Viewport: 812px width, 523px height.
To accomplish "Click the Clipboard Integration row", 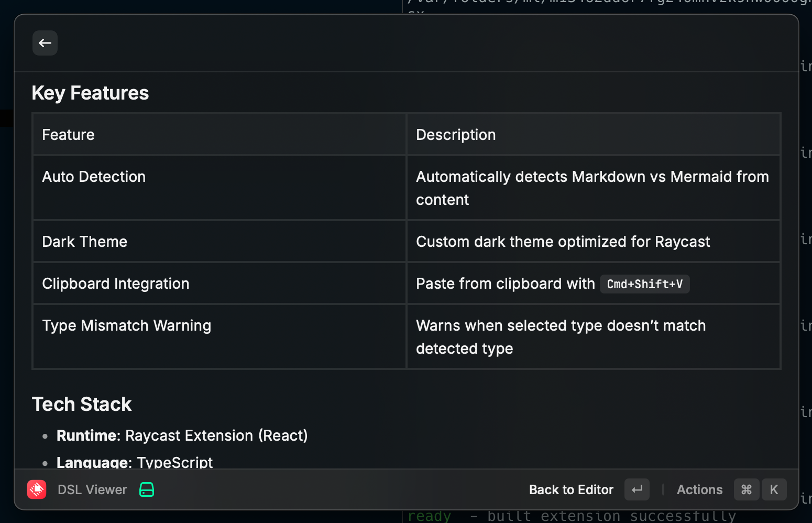I will coord(115,284).
